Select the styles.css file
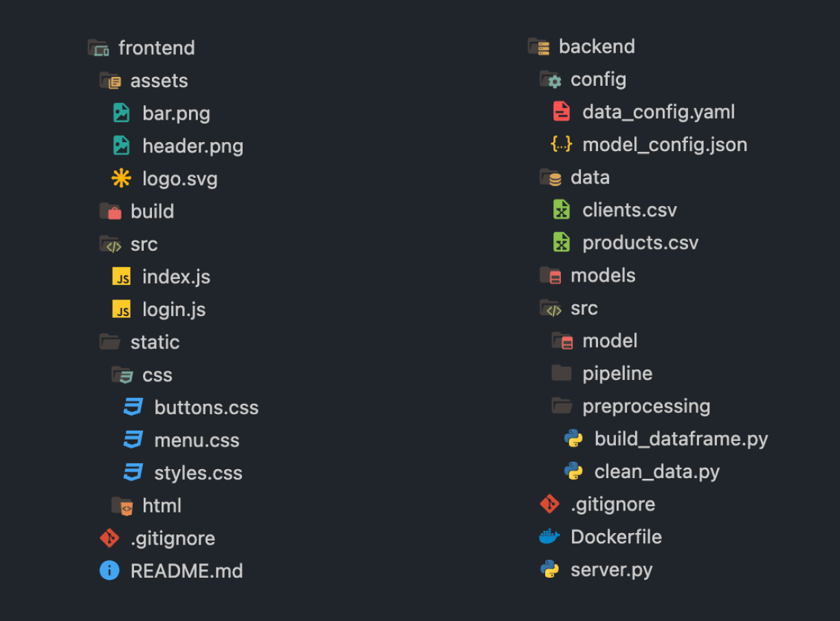 click(x=183, y=473)
